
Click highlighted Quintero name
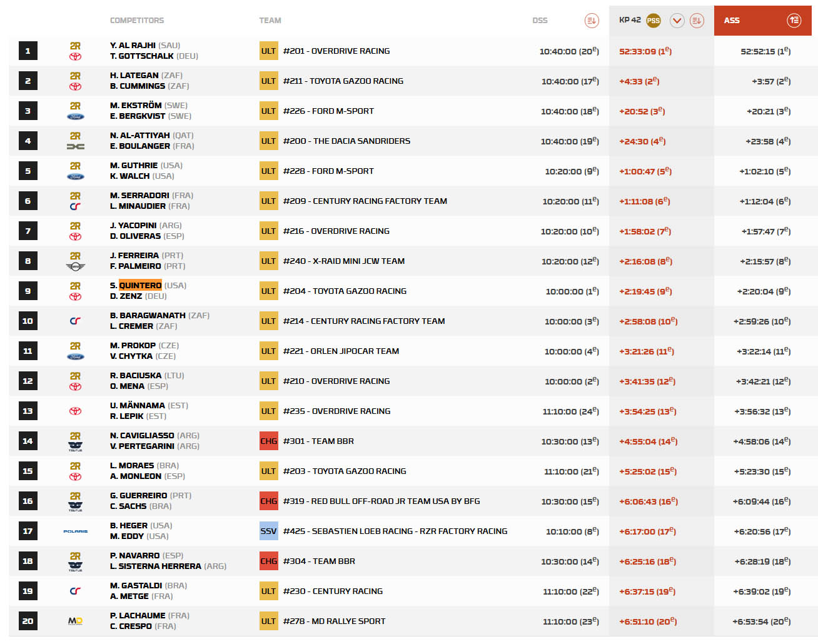coord(140,285)
